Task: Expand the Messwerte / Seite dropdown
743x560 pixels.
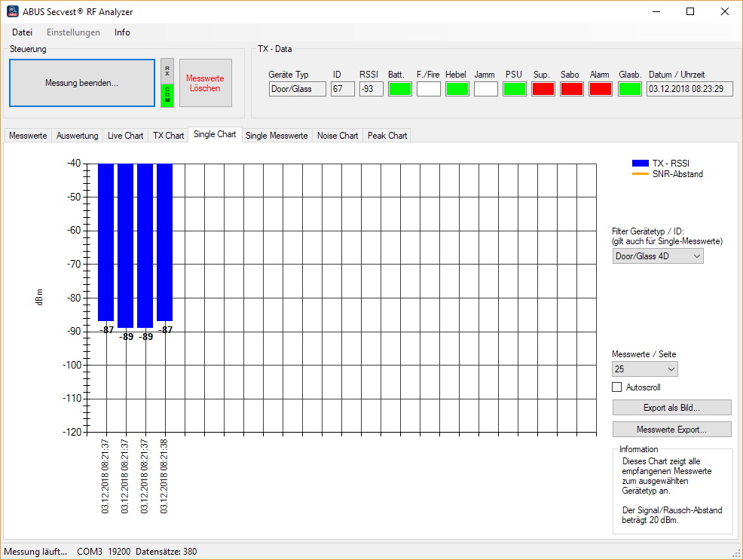Action: coord(644,369)
